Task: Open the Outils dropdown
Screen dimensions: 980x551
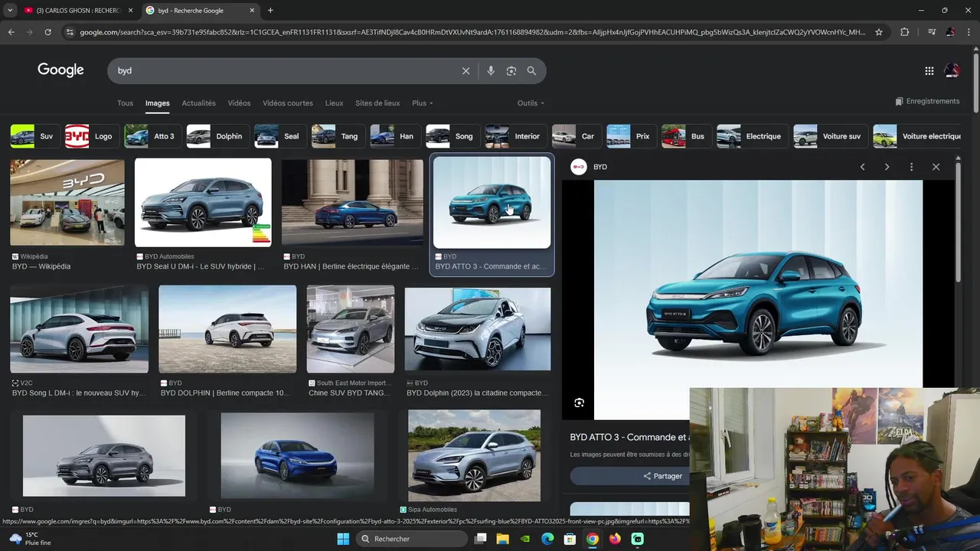Action: point(531,103)
